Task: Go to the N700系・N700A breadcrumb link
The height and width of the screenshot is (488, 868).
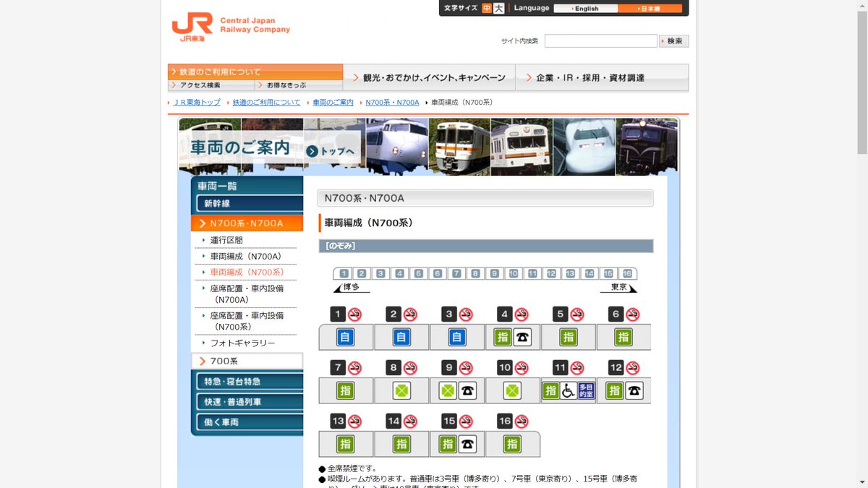Action: point(392,103)
